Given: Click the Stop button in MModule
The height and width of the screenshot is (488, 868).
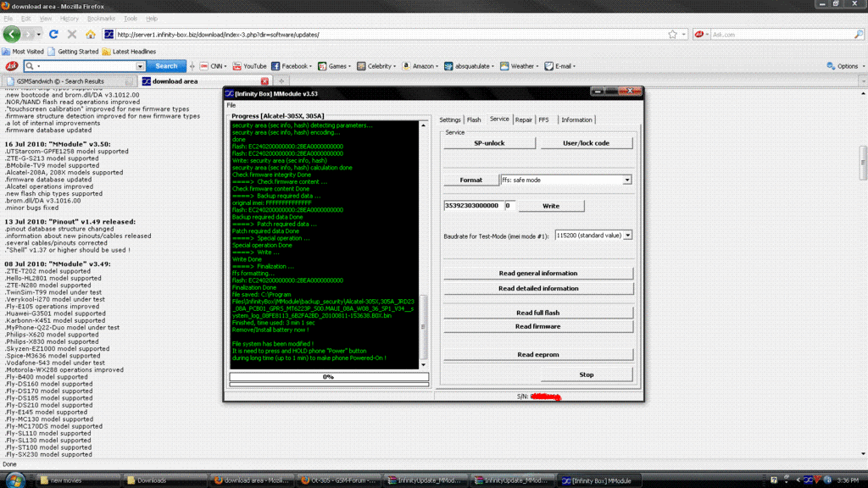Looking at the screenshot, I should [x=587, y=374].
